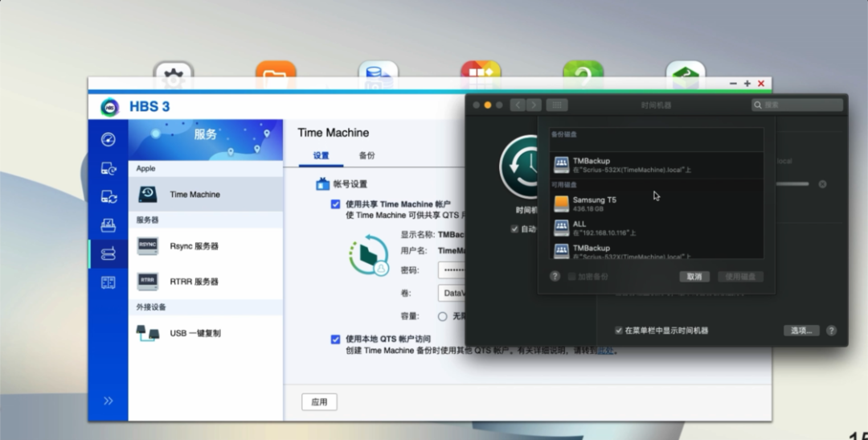
Task: Toggle 使用共享 Time Machine 帐户 checkbox
Action: click(335, 204)
